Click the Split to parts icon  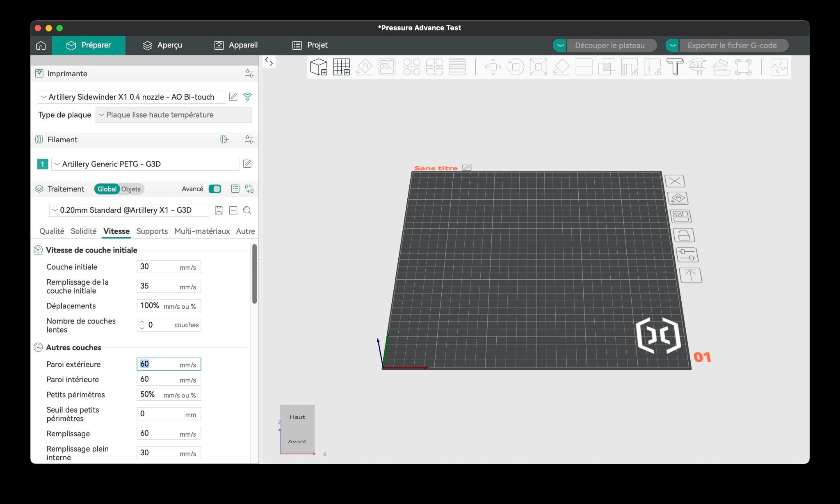pos(434,67)
